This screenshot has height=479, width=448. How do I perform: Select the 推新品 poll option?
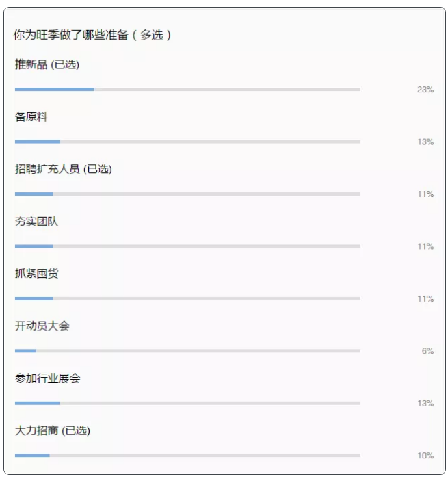47,64
